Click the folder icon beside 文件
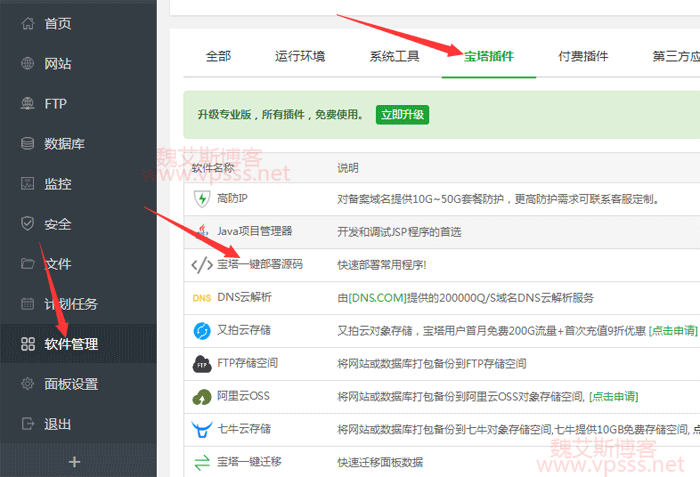Screen dimensions: 700x477 pyautogui.click(x=28, y=264)
